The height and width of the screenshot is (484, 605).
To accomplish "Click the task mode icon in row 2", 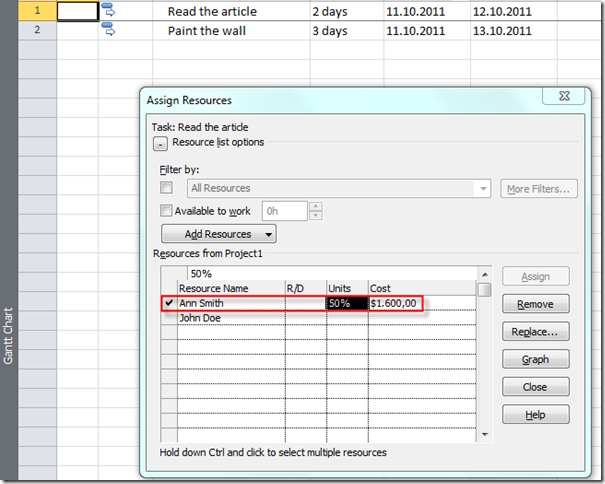I will pos(109,30).
